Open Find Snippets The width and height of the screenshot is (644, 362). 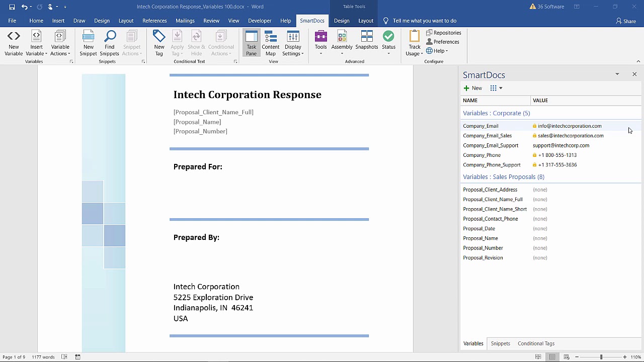point(109,43)
